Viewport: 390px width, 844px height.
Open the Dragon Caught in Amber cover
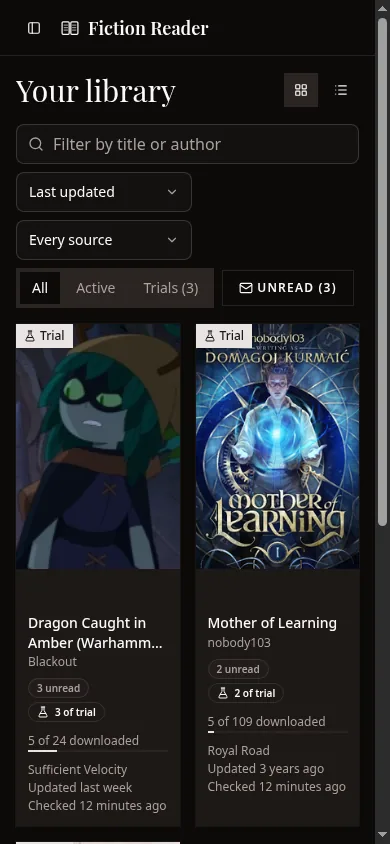coord(98,446)
